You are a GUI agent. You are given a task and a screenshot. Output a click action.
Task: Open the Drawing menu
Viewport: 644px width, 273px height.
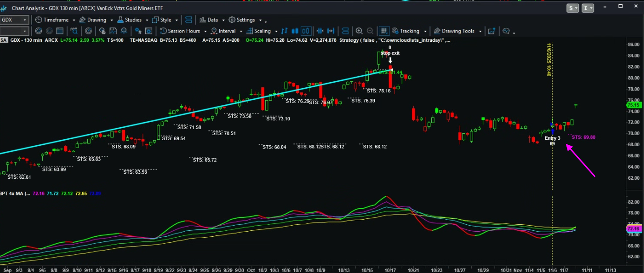pos(96,20)
